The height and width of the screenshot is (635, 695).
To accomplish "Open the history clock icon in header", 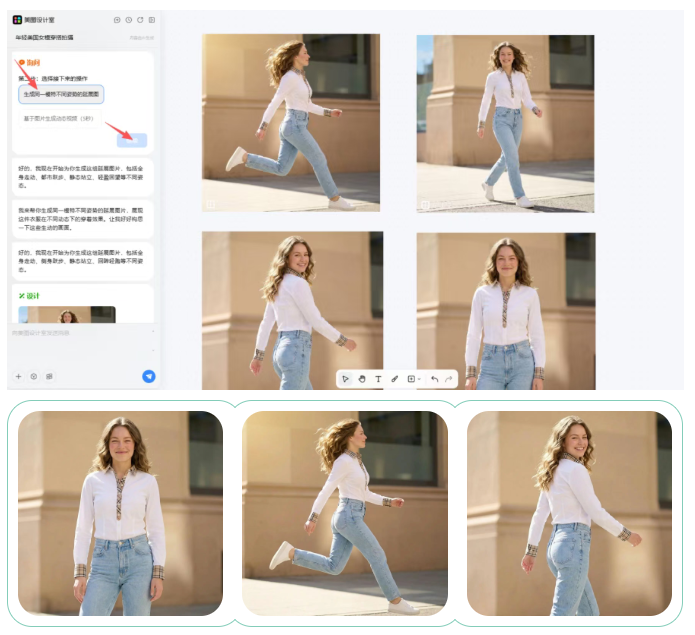I will [x=128, y=19].
